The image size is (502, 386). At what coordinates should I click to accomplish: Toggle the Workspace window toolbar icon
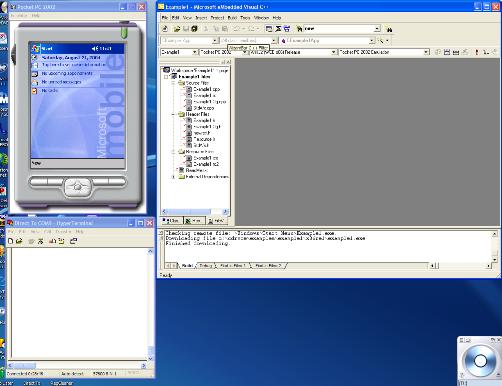click(269, 29)
